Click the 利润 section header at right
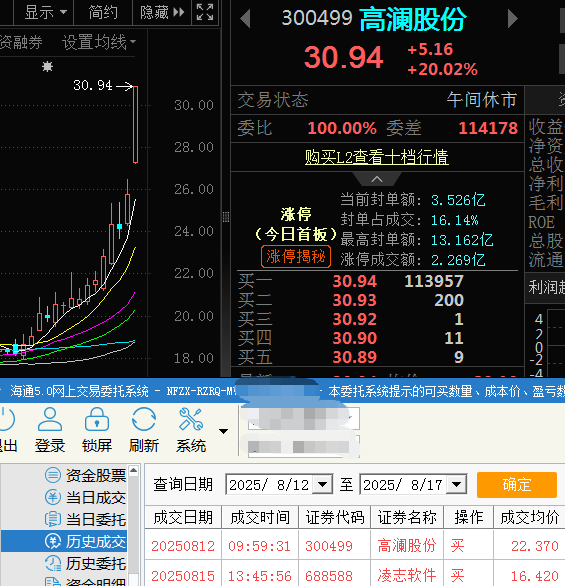Image resolution: width=565 pixels, height=586 pixels. (x=547, y=287)
